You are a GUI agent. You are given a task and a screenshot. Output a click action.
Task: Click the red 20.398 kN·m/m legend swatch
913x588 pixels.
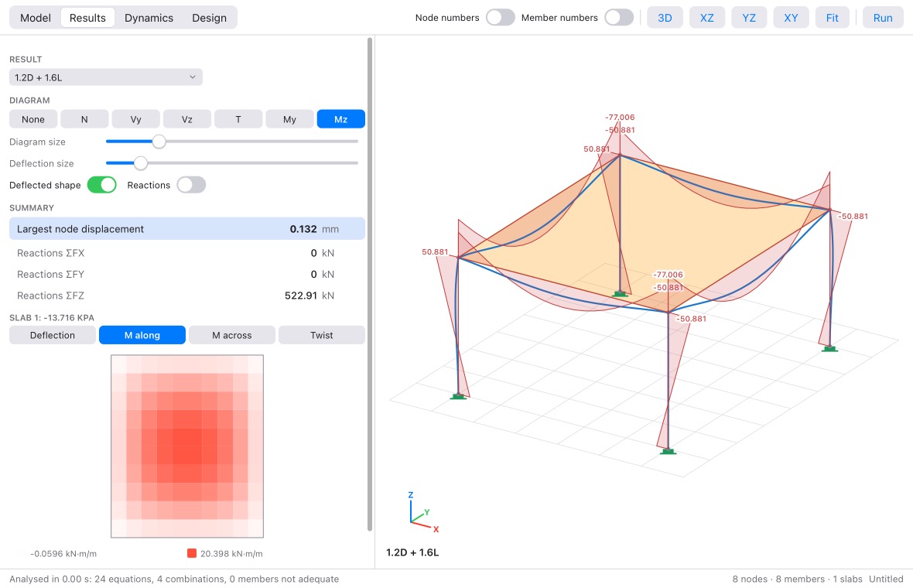[192, 553]
